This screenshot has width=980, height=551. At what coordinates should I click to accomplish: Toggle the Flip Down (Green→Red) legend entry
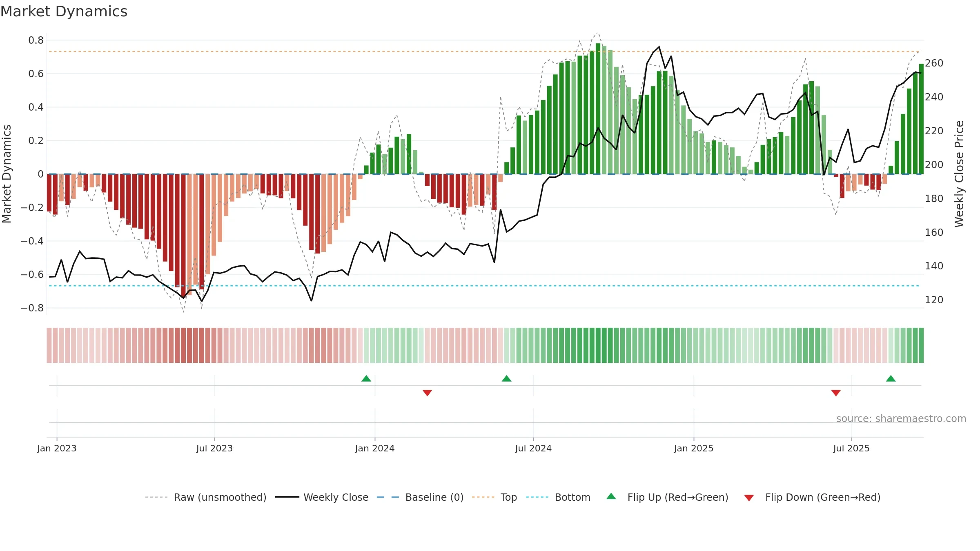point(812,497)
